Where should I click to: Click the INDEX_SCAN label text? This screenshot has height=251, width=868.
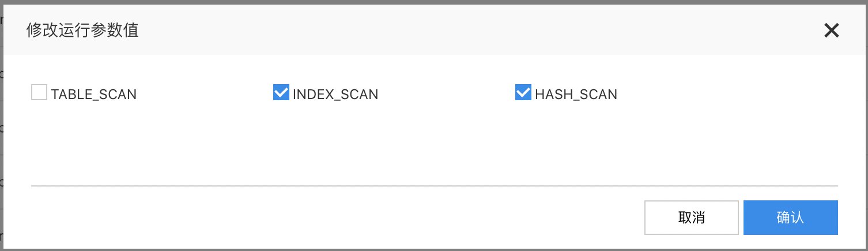pyautogui.click(x=335, y=94)
